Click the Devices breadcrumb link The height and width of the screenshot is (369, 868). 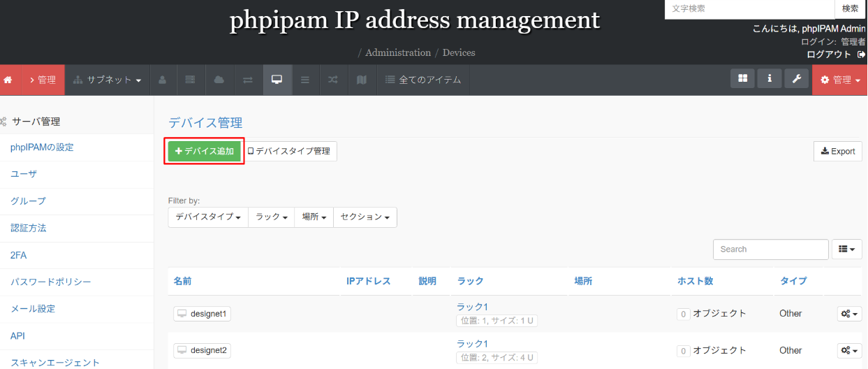tap(459, 52)
